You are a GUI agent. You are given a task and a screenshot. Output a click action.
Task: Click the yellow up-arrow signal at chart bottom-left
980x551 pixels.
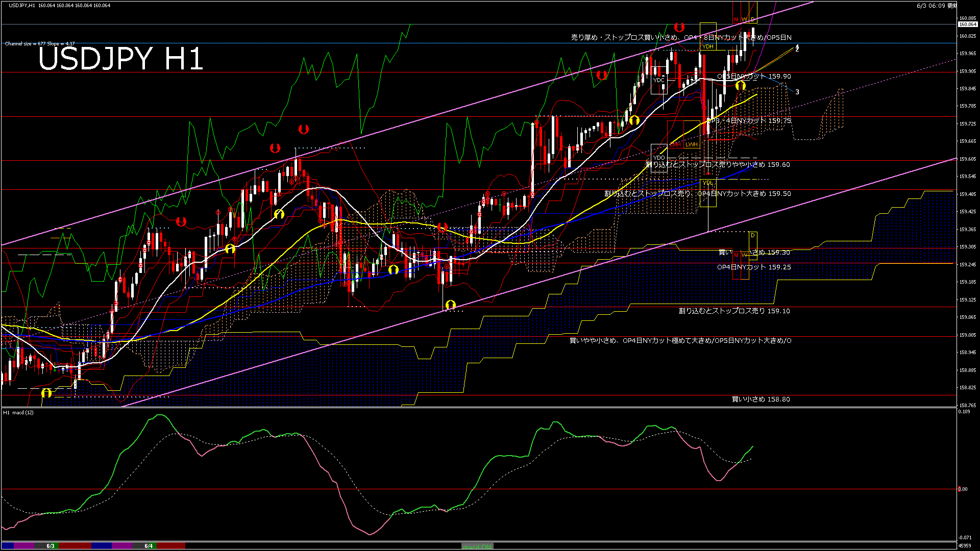[46, 393]
